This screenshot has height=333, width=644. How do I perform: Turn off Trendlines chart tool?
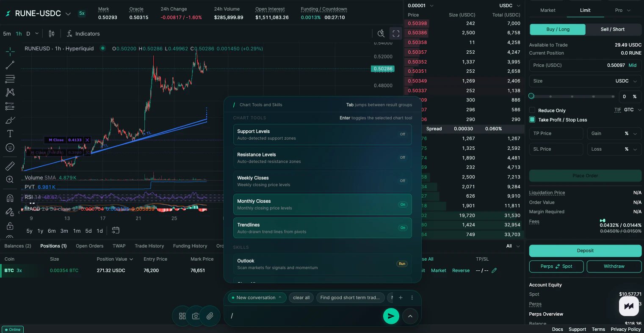click(x=322, y=228)
